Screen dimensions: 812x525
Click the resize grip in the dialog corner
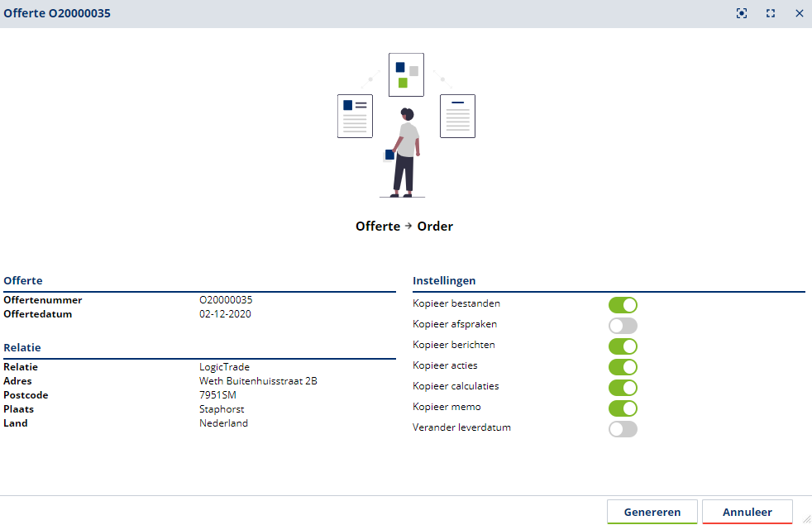[x=805, y=518]
